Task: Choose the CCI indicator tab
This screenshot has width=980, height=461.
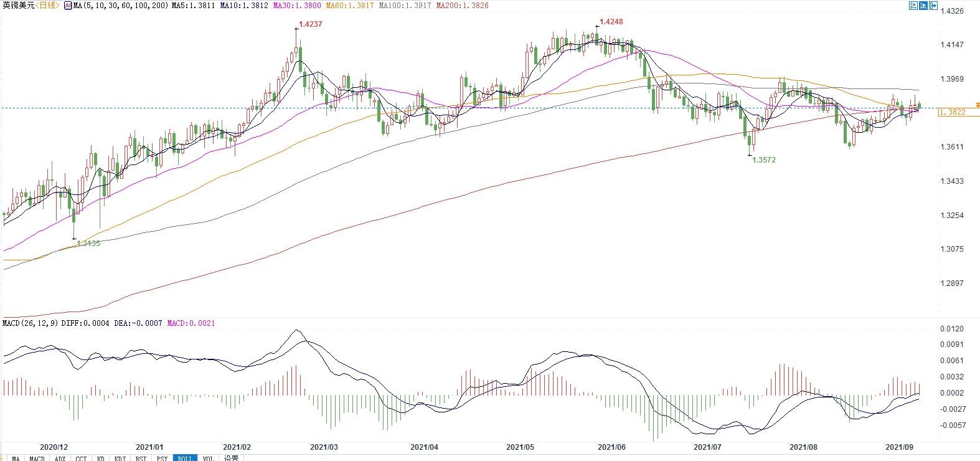Action: pos(81,458)
